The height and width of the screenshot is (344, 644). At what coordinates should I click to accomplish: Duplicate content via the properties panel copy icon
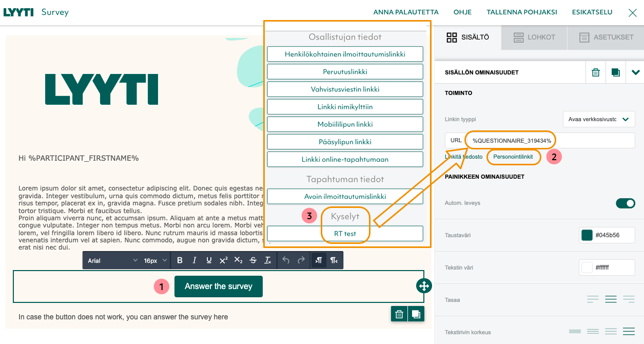coord(616,72)
